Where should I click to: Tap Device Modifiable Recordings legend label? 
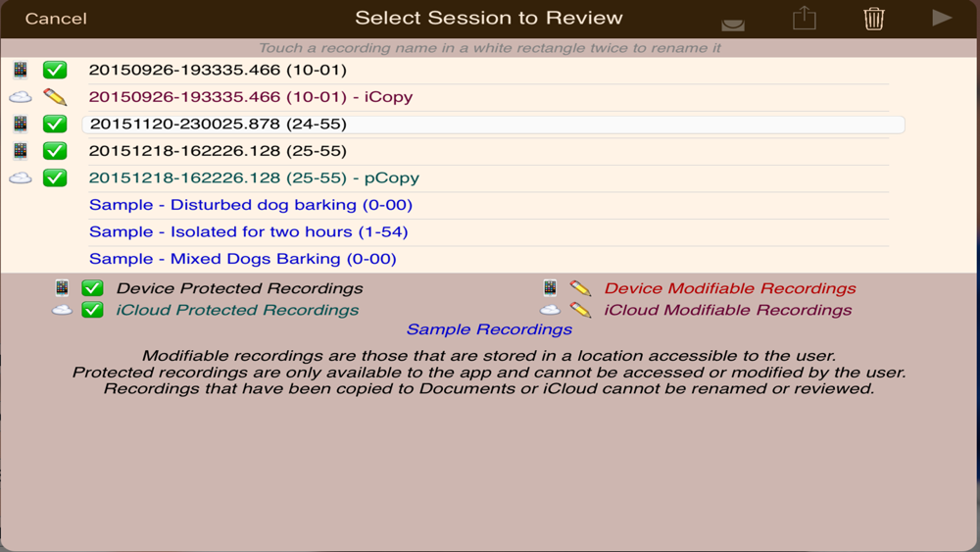pos(730,288)
